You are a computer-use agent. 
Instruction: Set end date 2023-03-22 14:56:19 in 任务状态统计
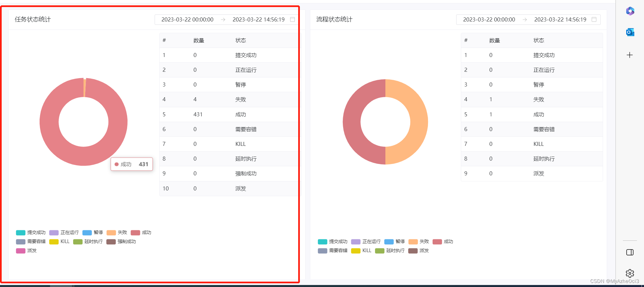[x=259, y=19]
